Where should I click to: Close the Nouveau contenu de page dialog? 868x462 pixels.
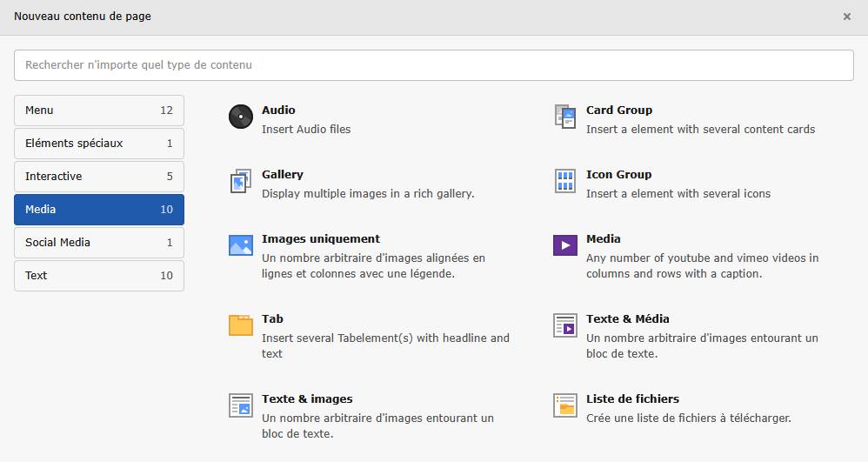pyautogui.click(x=846, y=17)
